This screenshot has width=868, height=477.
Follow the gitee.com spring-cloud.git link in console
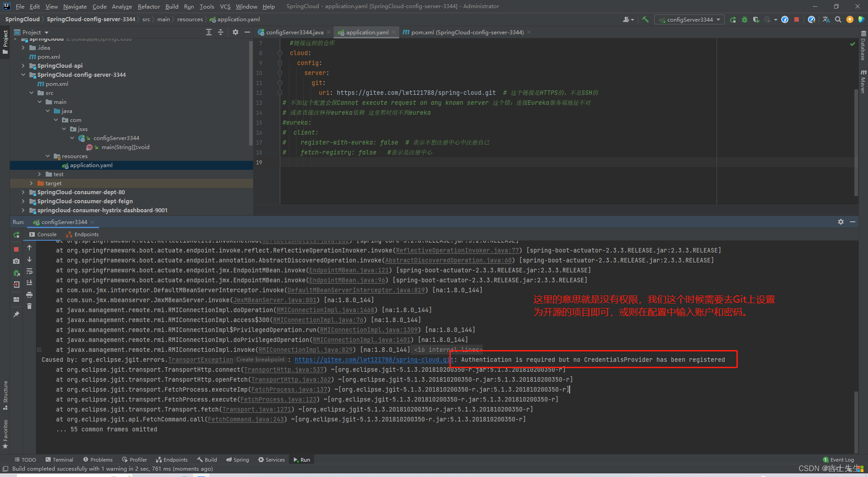373,360
